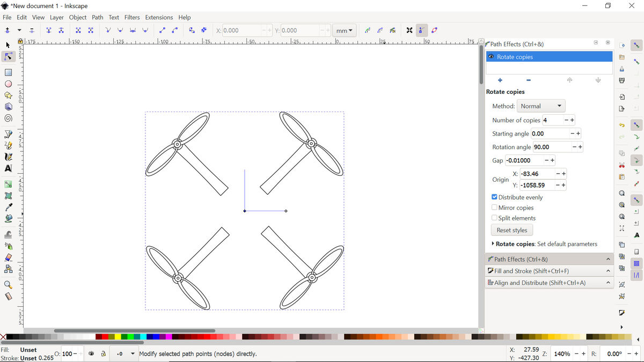The width and height of the screenshot is (644, 362).
Task: Close the Path Effects dock panel
Action: tap(608, 43)
